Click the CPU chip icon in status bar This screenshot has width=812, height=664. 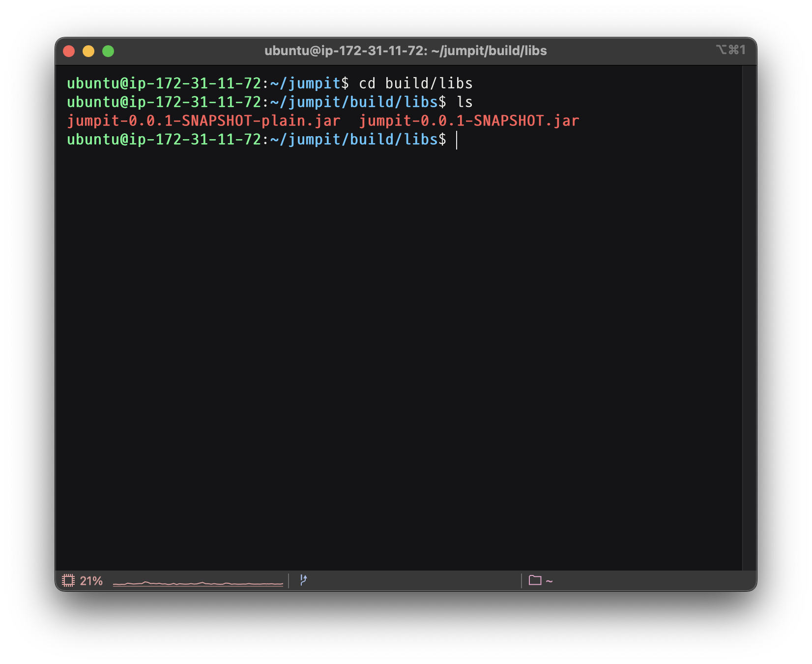(x=68, y=580)
